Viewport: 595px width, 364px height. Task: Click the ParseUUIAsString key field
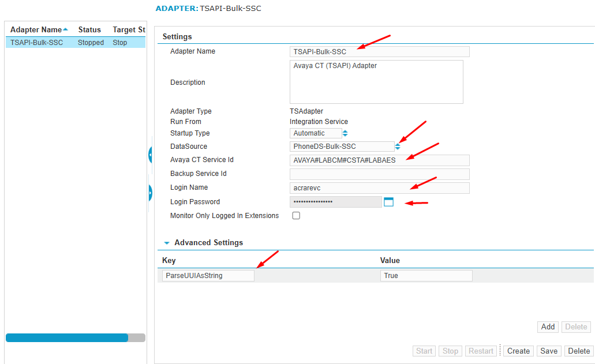click(208, 276)
